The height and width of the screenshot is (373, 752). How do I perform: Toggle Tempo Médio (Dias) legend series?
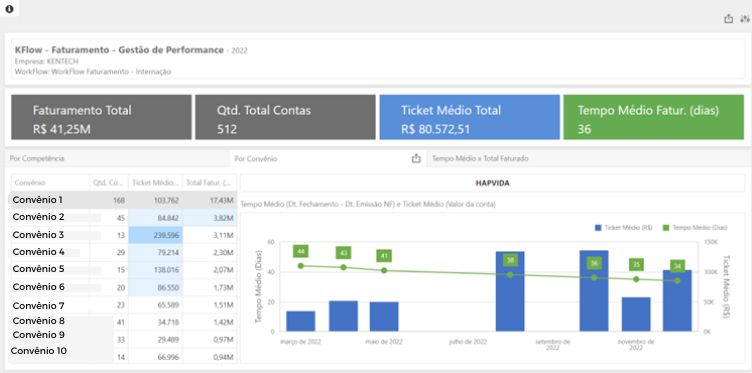pos(695,228)
